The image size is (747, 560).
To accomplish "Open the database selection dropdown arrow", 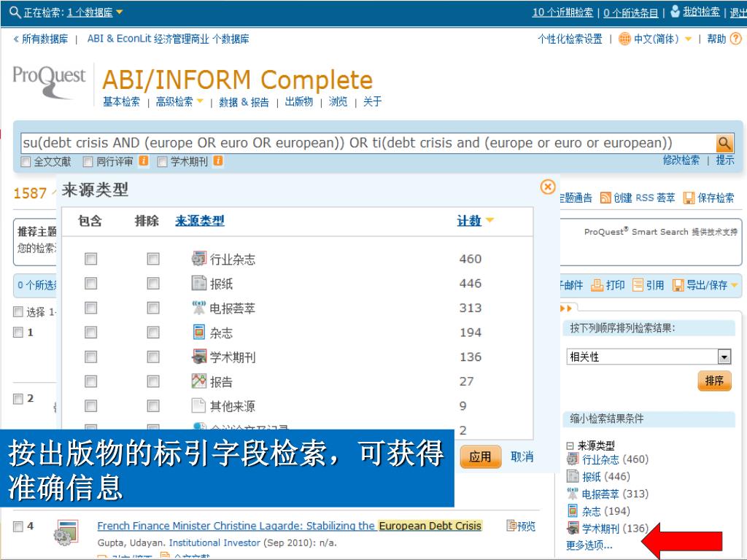I will [119, 12].
